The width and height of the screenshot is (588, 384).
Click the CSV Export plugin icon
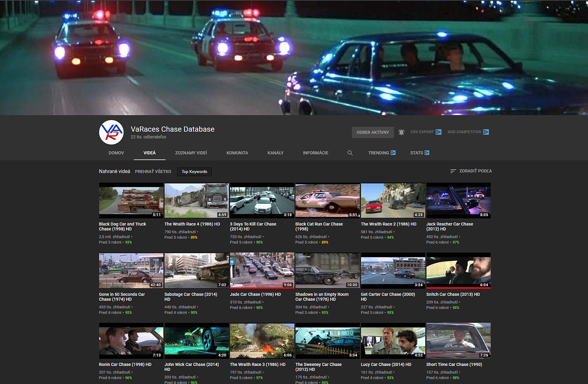438,132
